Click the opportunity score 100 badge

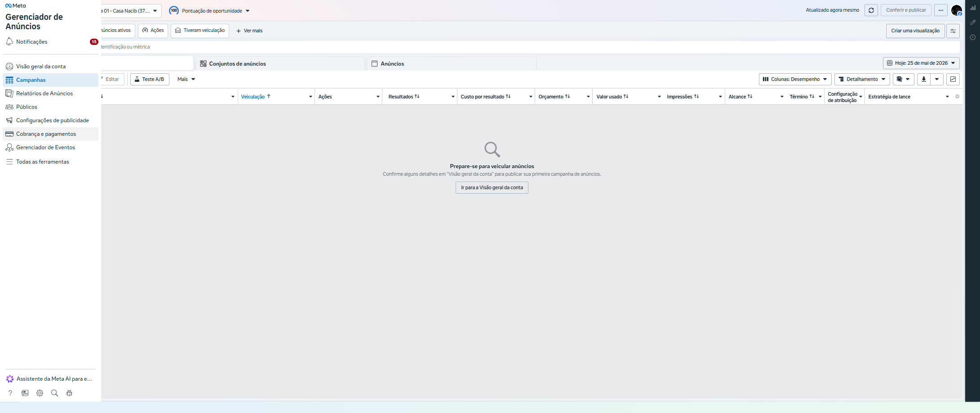[174, 11]
